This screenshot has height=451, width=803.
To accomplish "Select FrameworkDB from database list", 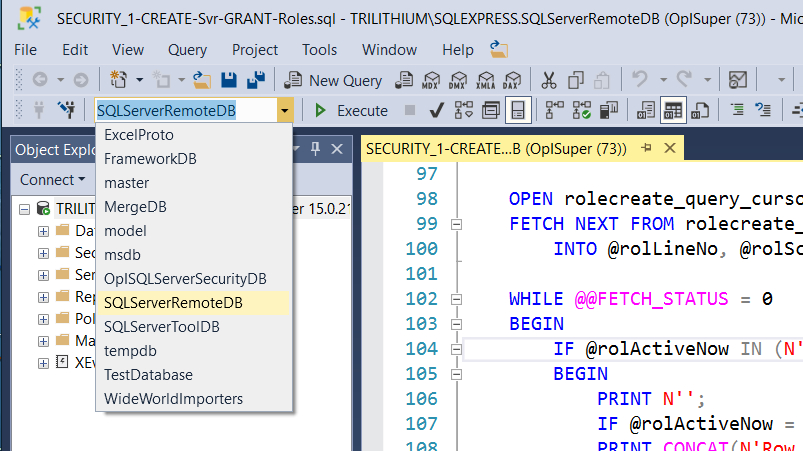I will [x=192, y=159].
